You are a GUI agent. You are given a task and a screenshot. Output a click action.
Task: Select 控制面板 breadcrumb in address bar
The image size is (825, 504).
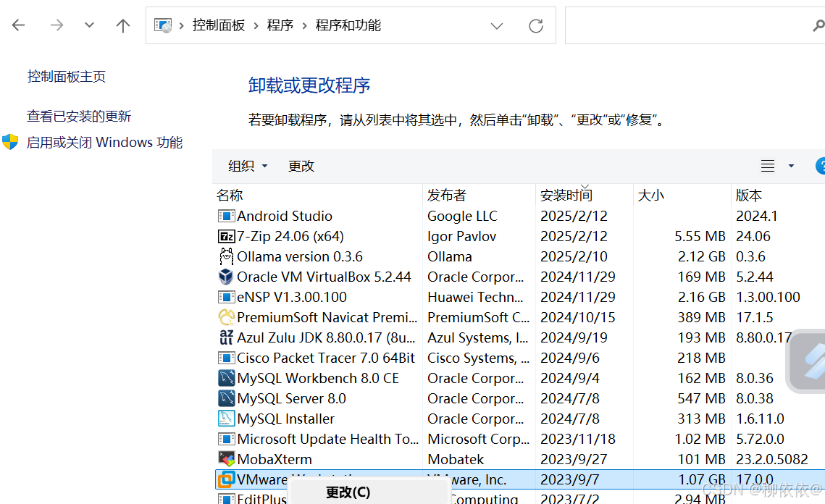click(x=218, y=25)
